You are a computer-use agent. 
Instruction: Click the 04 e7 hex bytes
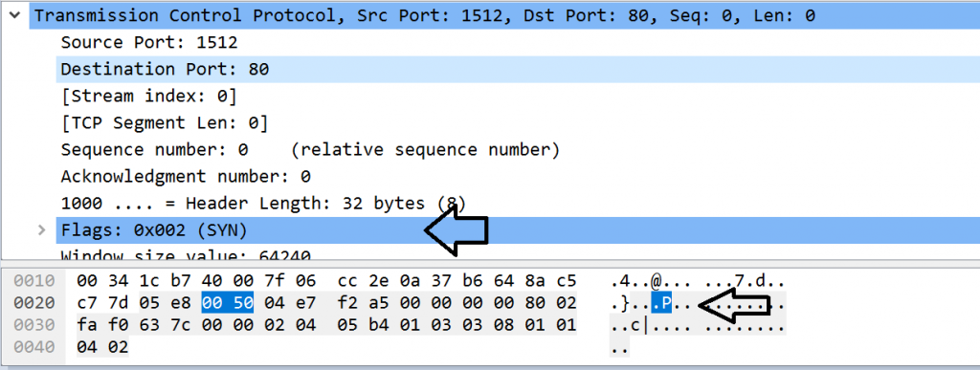coord(290,303)
